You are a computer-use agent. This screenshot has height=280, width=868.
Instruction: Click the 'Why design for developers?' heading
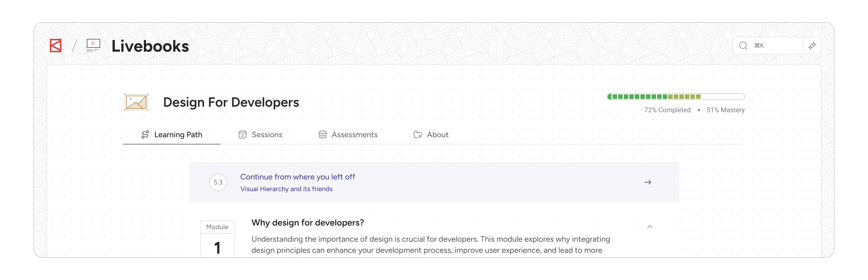coord(308,223)
